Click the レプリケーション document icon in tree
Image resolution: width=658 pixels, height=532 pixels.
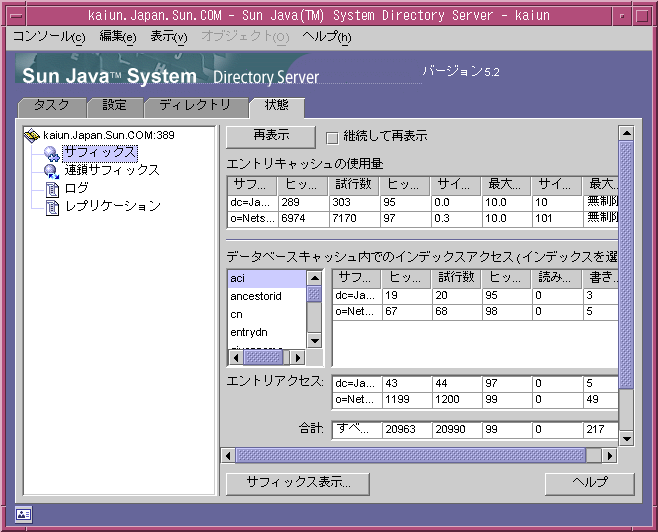pos(52,207)
